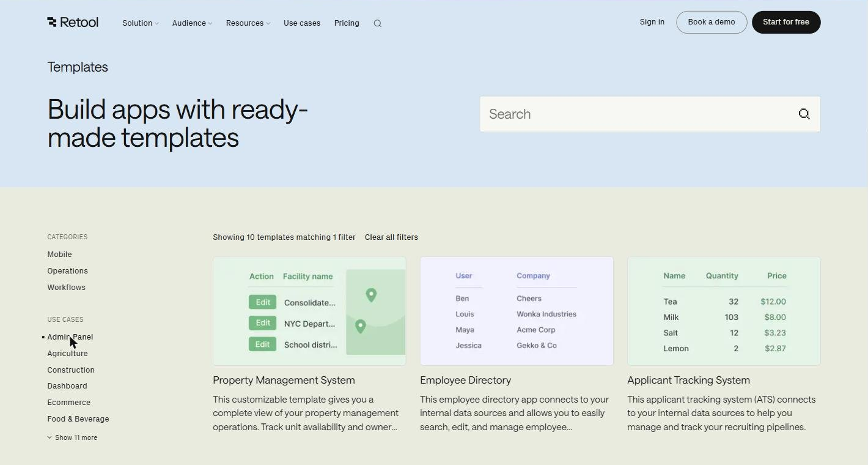Click the Retool logo
868x465 pixels.
pos(73,23)
